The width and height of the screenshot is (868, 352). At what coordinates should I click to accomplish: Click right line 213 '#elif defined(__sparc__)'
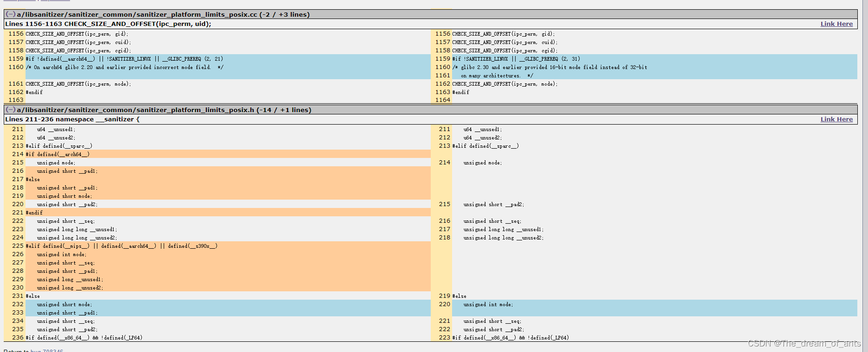tap(485, 146)
